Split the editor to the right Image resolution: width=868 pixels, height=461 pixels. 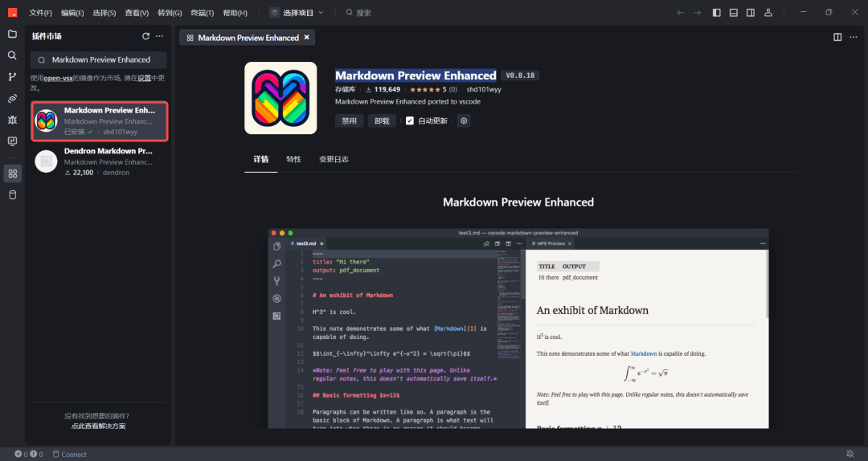(837, 37)
